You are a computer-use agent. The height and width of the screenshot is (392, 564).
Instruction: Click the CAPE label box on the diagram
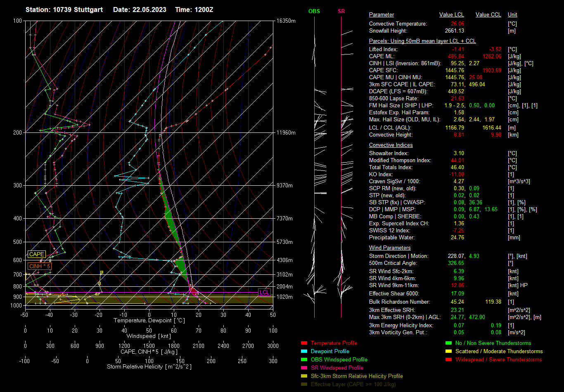(x=37, y=255)
